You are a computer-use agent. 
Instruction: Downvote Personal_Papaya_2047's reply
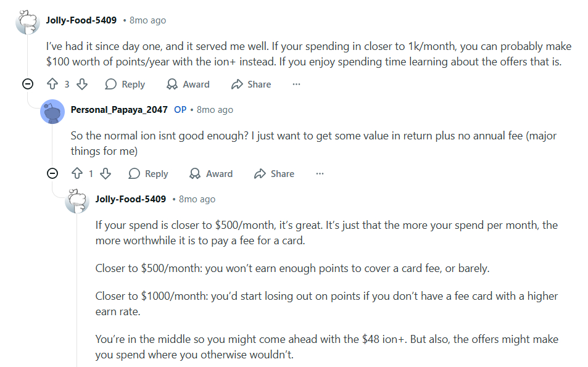(106, 173)
